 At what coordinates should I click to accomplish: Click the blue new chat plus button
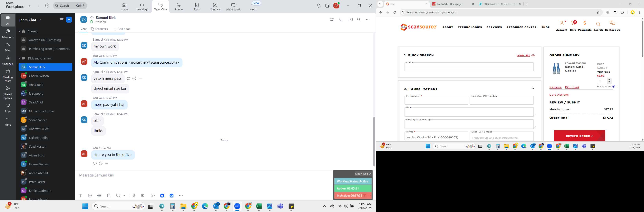click(69, 20)
